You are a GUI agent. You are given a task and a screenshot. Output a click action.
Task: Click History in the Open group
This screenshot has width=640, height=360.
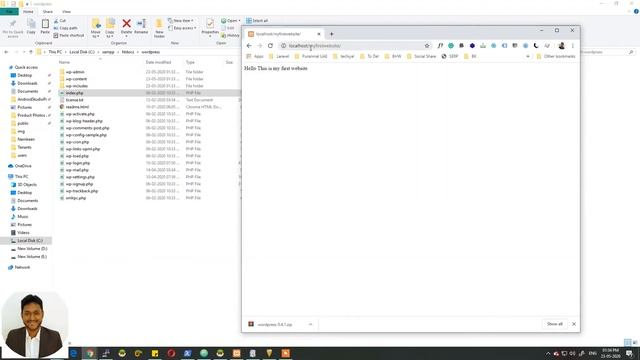[x=230, y=36]
